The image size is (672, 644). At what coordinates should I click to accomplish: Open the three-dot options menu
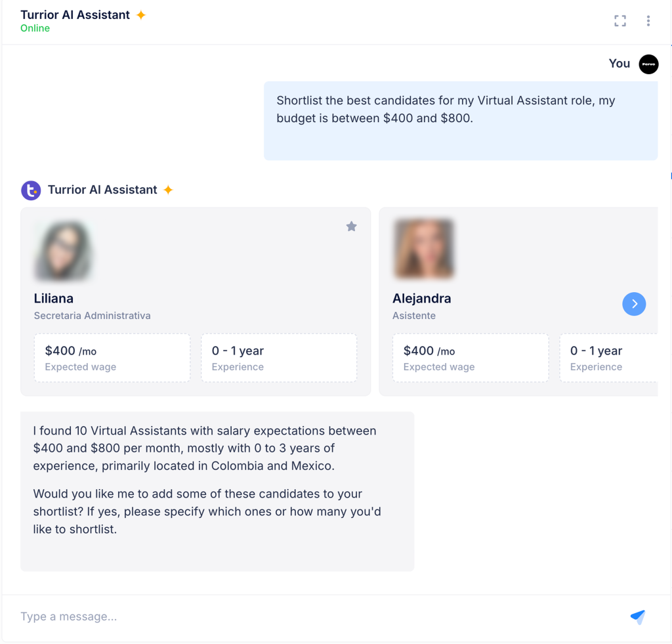point(648,20)
